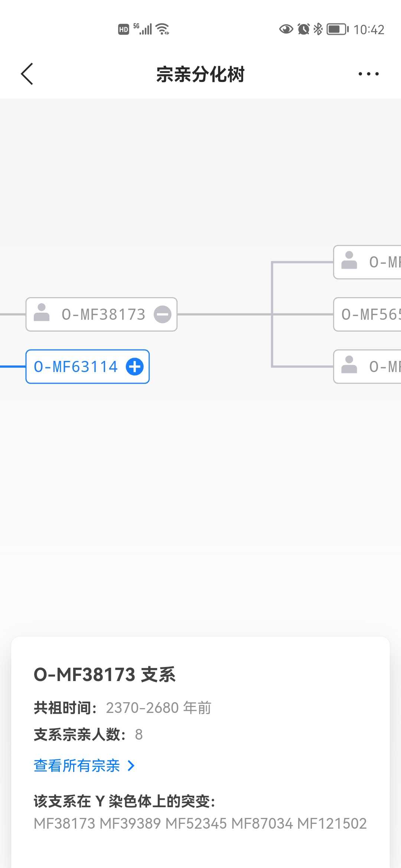Tap the chevron next to 查看所有宗亲

[131, 766]
